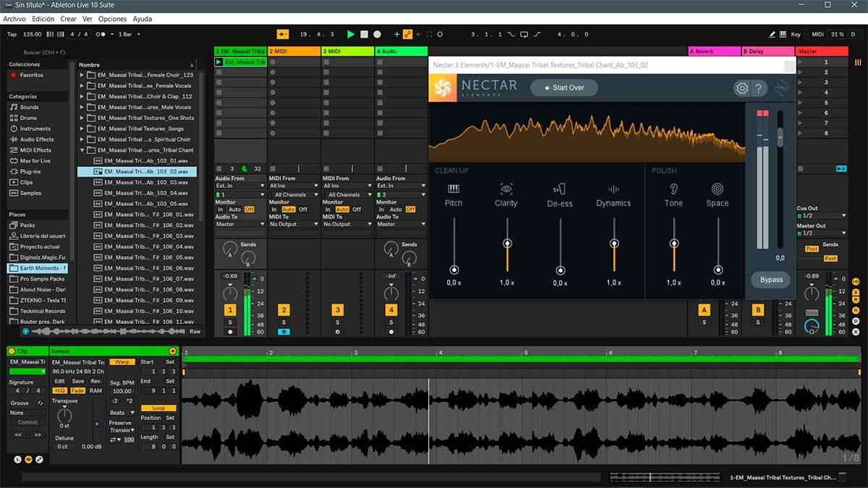
Task: Click the Arrangement Record button
Action: tap(377, 34)
